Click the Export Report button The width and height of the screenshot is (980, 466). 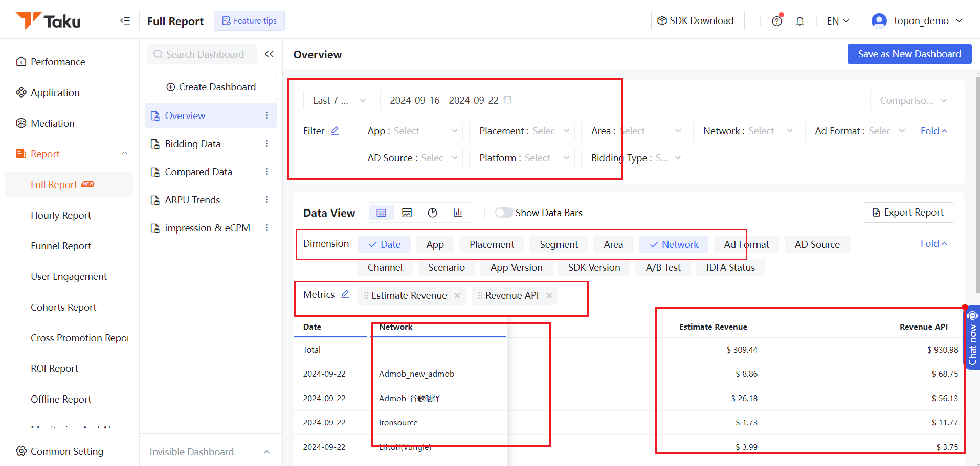[x=908, y=212]
